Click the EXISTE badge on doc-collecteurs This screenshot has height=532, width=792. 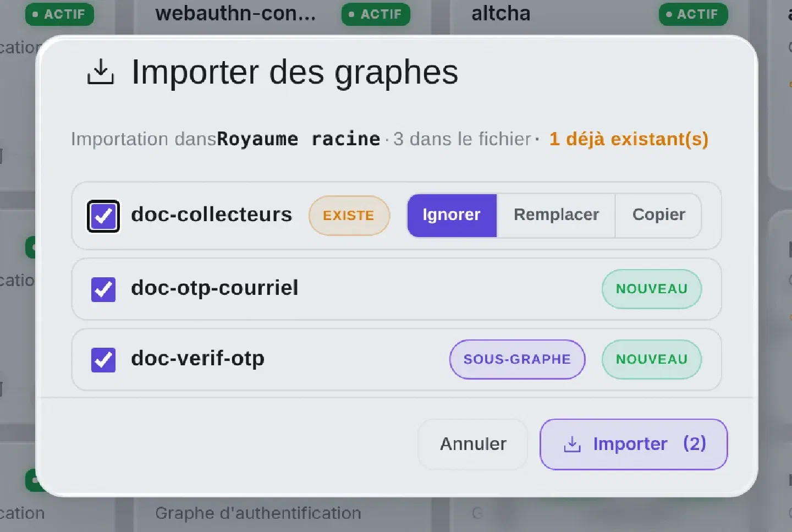pos(349,216)
